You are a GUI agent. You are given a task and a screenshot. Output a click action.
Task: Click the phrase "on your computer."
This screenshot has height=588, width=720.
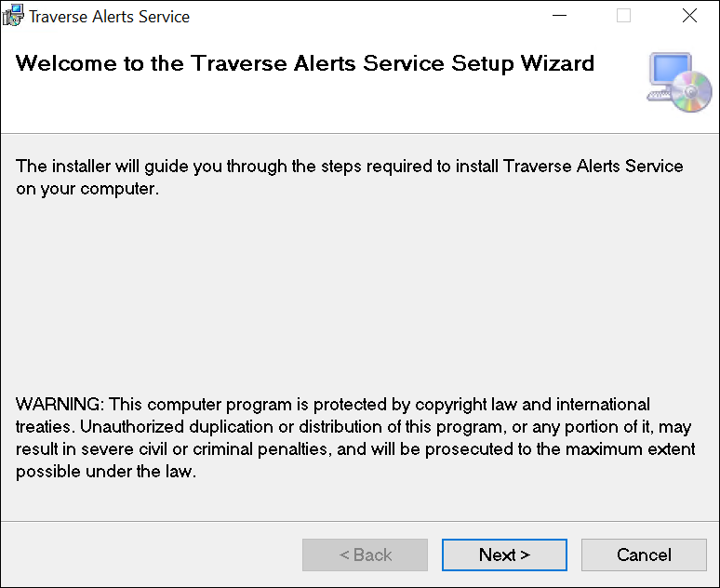click(87, 189)
